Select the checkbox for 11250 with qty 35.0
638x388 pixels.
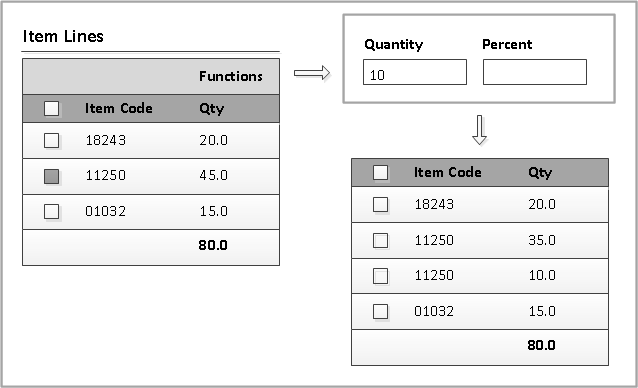point(380,240)
